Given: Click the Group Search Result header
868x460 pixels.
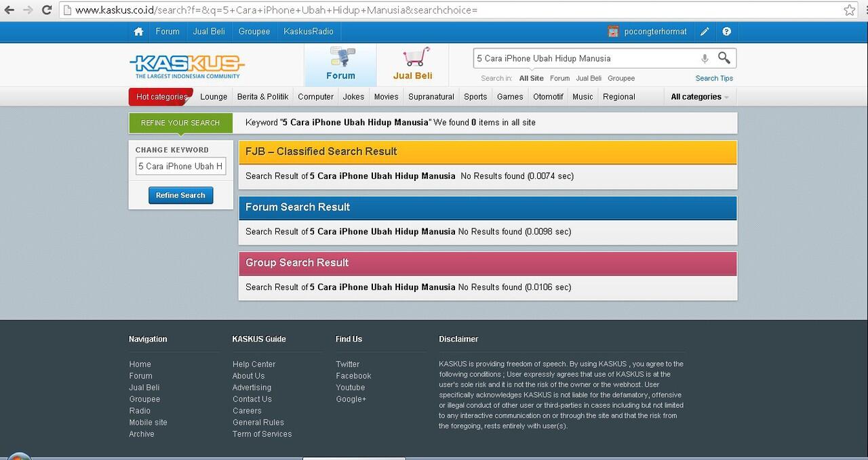Looking at the screenshot, I should (x=488, y=263).
